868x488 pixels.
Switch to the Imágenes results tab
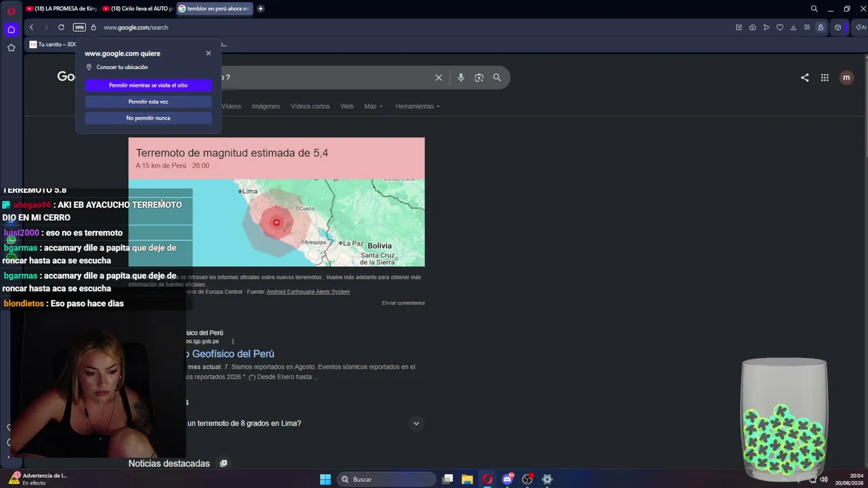point(266,106)
